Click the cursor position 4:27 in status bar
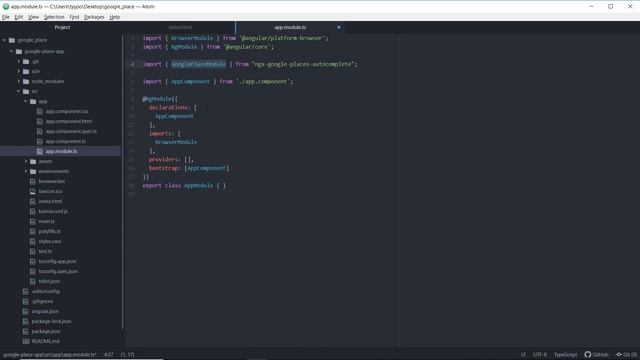The height and width of the screenshot is (360, 640). pyautogui.click(x=109, y=355)
